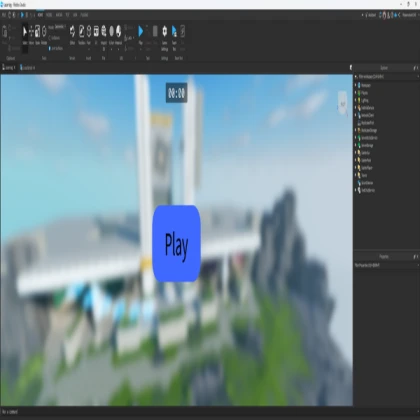The width and height of the screenshot is (420, 420).
Task: Pick the Rotate tool
Action: pyautogui.click(x=44, y=35)
